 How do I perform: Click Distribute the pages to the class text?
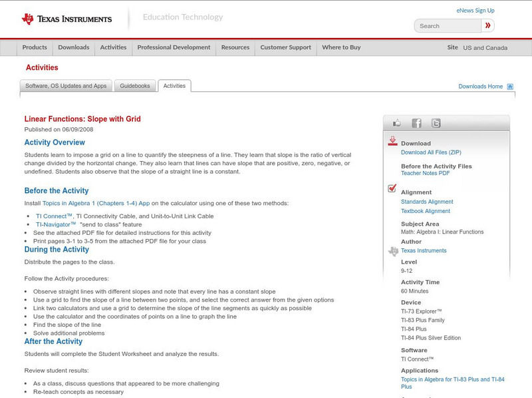click(70, 262)
